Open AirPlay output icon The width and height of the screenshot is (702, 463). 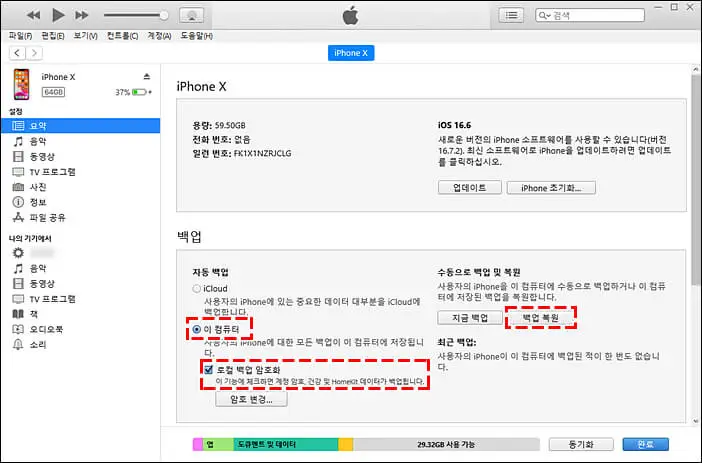coord(192,16)
